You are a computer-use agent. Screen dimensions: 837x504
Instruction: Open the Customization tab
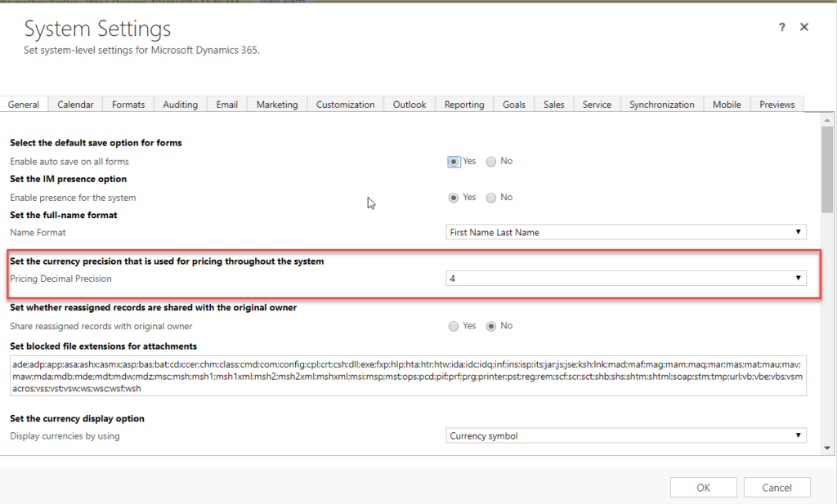(345, 105)
